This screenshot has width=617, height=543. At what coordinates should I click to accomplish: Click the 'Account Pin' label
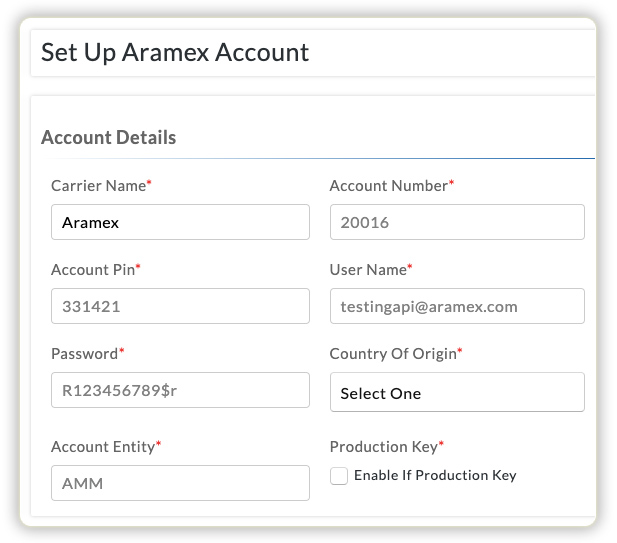tap(93, 270)
